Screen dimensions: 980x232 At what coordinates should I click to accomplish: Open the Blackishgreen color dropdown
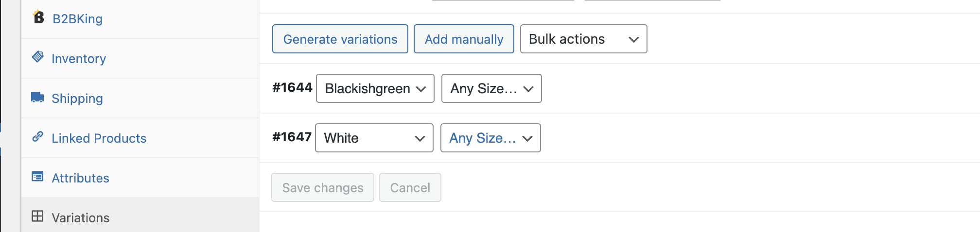375,88
